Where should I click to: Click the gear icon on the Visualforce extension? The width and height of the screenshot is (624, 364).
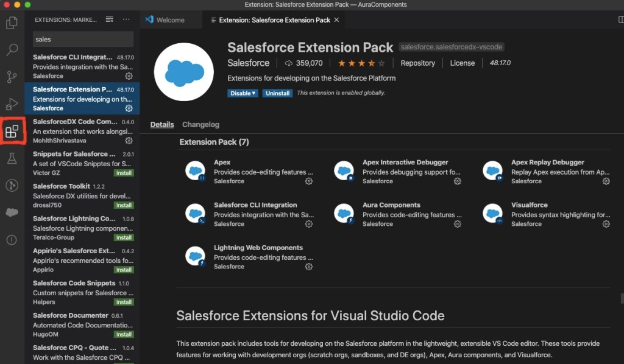tap(606, 224)
